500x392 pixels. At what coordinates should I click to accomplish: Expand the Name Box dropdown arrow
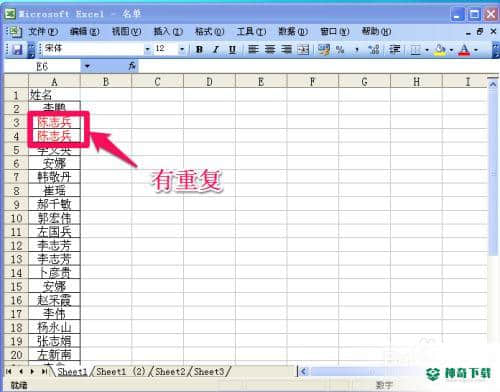[x=87, y=66]
